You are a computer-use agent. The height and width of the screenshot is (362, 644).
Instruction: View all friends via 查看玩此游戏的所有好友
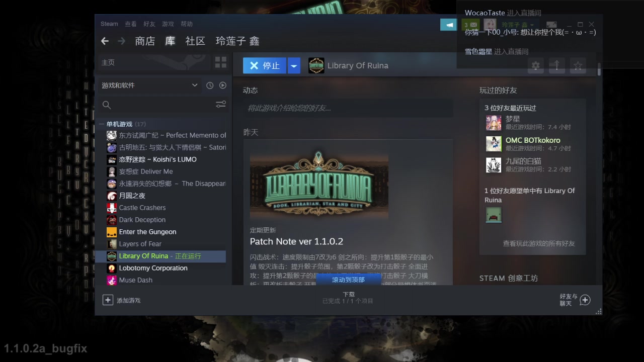539,243
